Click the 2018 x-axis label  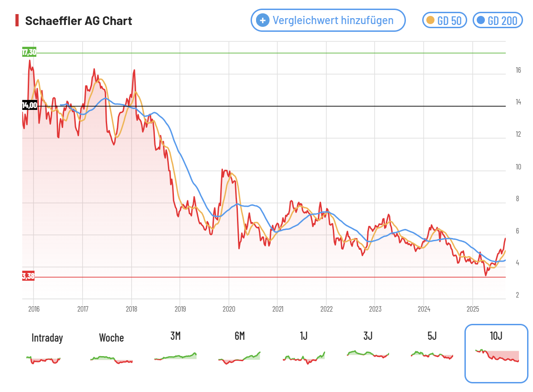(x=132, y=309)
